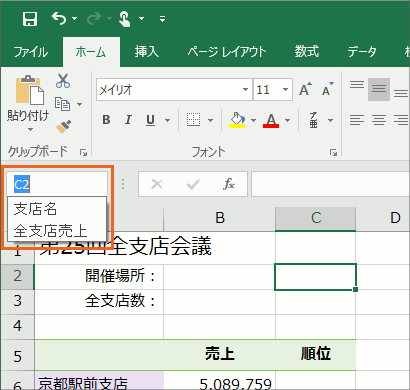Expand the font name dropdown list
The image size is (410, 390).
[x=245, y=89]
